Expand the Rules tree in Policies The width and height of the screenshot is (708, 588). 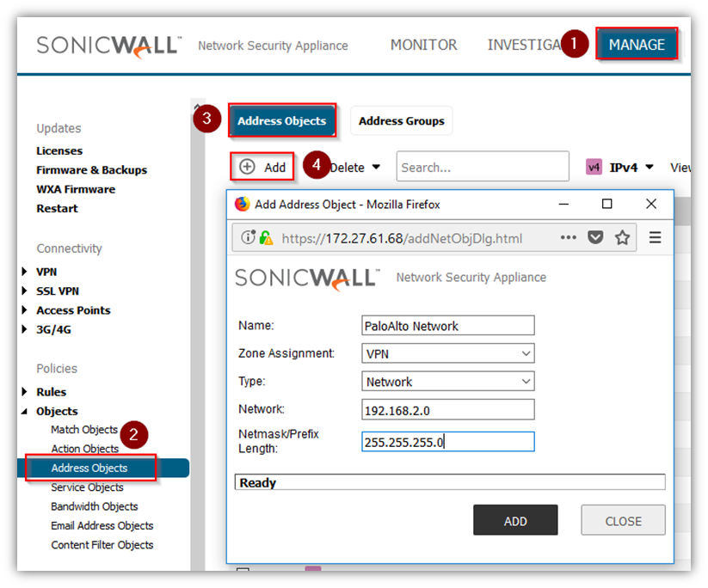click(25, 392)
